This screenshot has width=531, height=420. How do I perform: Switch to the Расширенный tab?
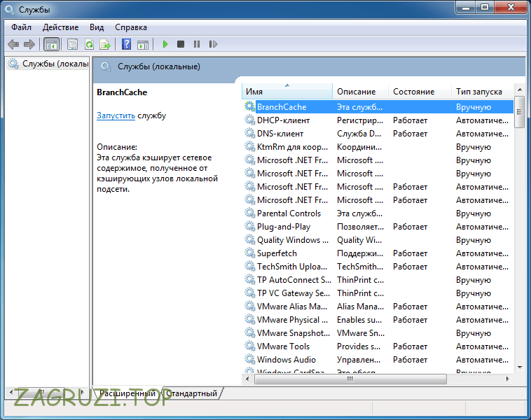tap(127, 393)
